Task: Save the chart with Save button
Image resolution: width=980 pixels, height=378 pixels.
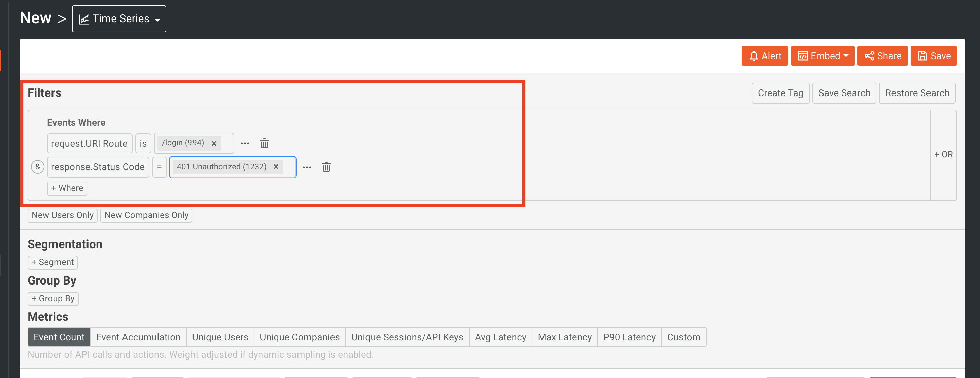Action: click(x=933, y=56)
